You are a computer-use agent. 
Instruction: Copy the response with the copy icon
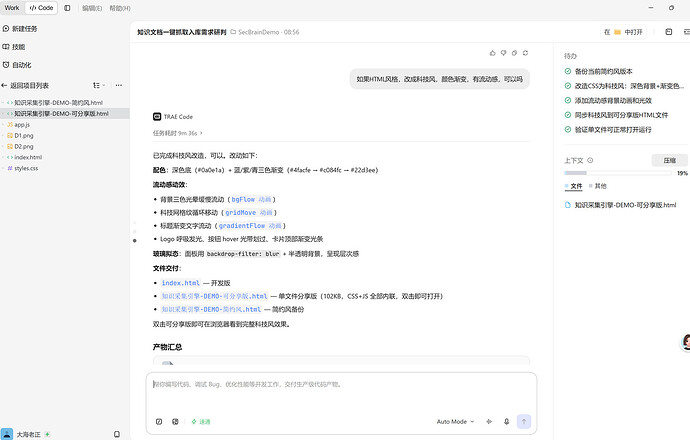[x=514, y=53]
